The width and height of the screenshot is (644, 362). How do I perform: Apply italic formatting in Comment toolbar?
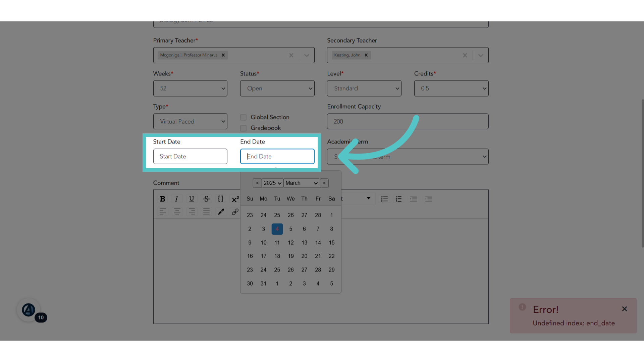click(x=176, y=199)
